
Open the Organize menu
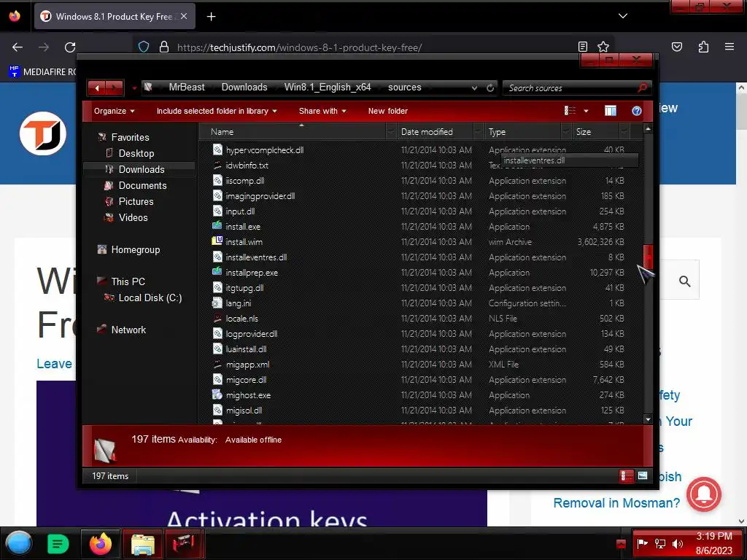point(115,111)
